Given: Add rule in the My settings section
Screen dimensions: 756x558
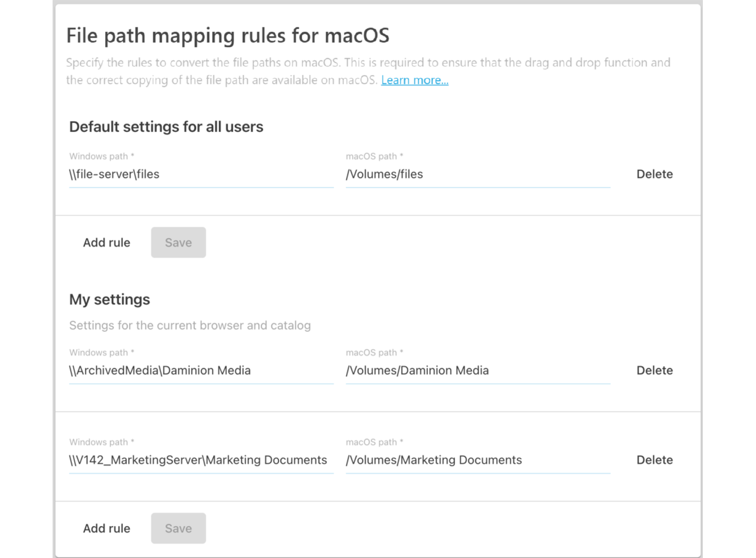Looking at the screenshot, I should click(x=106, y=529).
